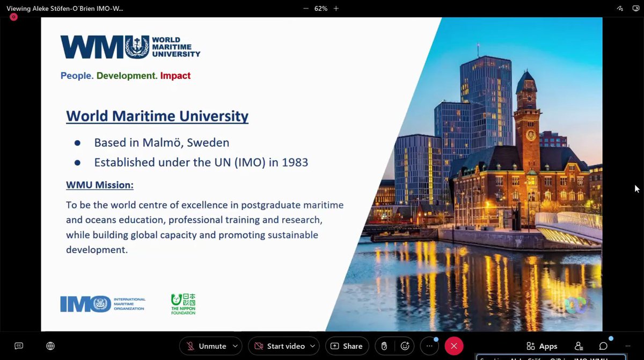Open the panel options ellipsis at far right
This screenshot has width=644, height=360.
coord(628,346)
